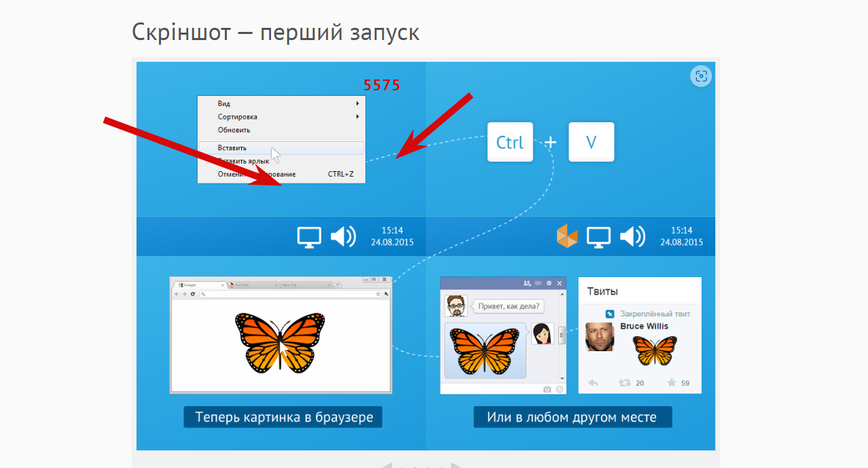Choose Сортировка in the context menu
Screen dimensions: 868x468
click(x=281, y=117)
